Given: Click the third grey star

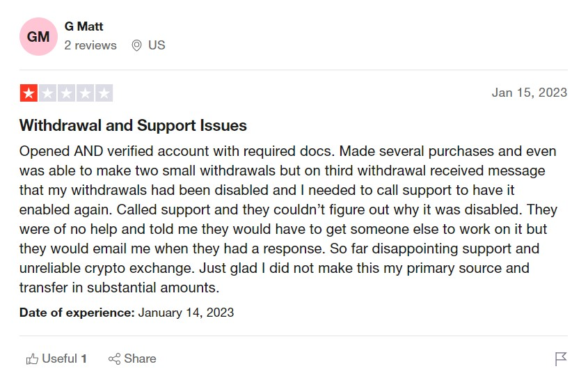Looking at the screenshot, I should 66,93.
